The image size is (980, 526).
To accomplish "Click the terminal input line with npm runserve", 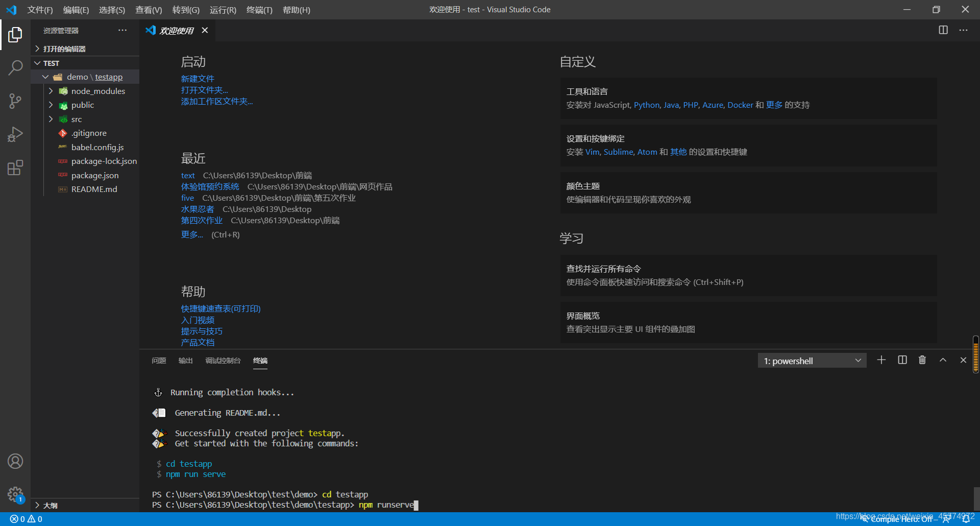I will click(x=285, y=505).
